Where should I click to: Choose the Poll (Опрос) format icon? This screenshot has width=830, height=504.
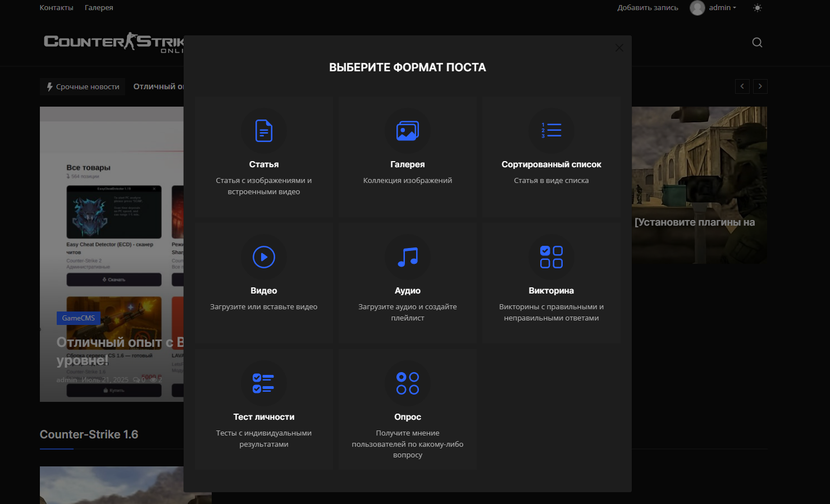point(407,383)
